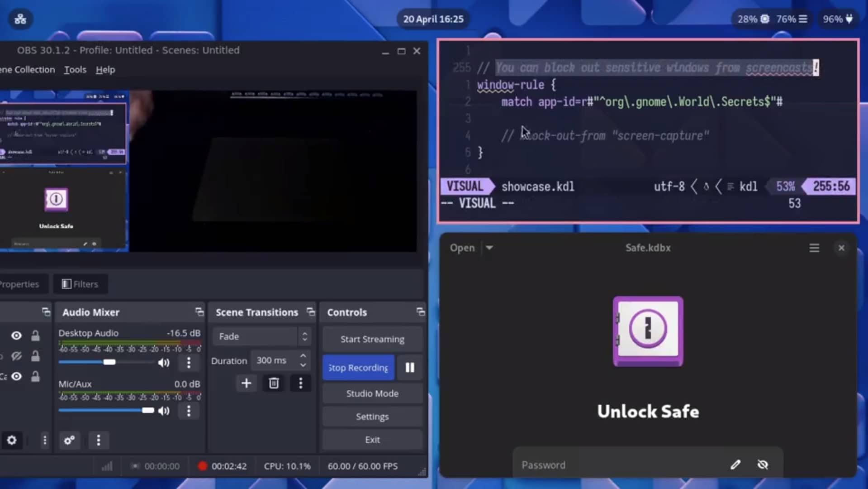Open the Tools menu in OBS
Screen dimensions: 868x489
pos(75,69)
